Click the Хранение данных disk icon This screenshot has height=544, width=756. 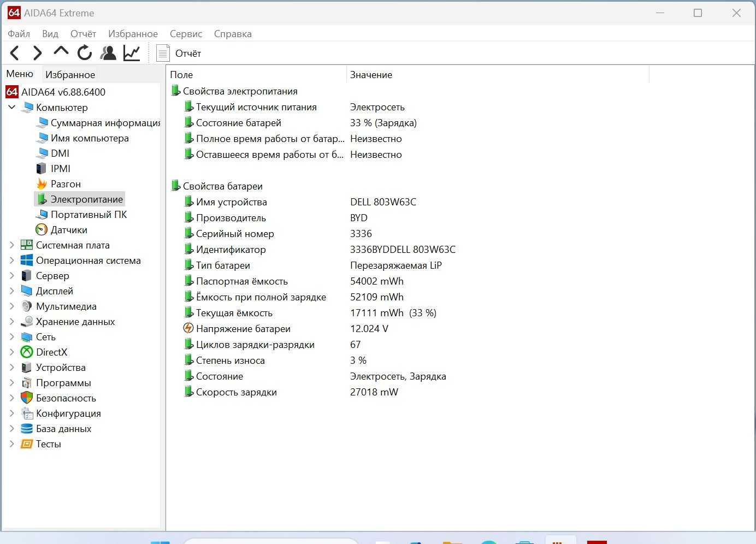pos(27,322)
